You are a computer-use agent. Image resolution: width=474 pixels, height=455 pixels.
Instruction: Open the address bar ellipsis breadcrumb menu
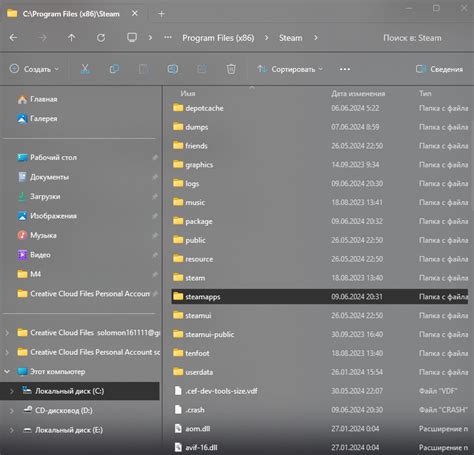(x=168, y=37)
